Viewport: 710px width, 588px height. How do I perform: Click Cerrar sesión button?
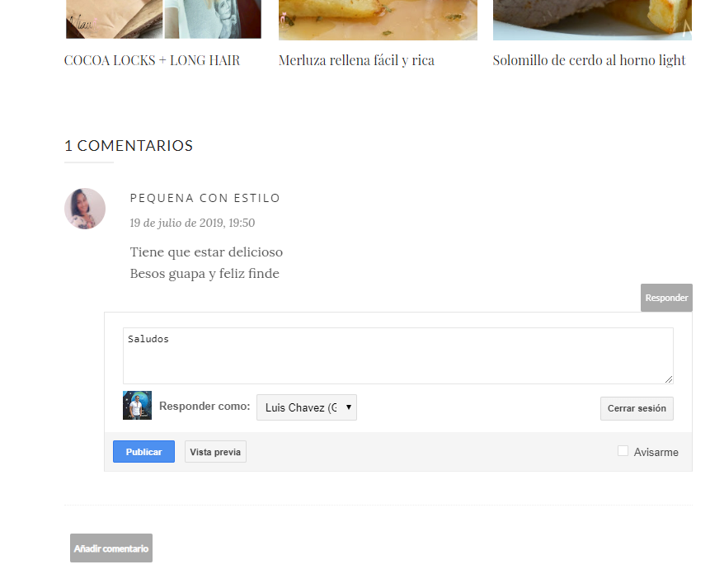637,408
